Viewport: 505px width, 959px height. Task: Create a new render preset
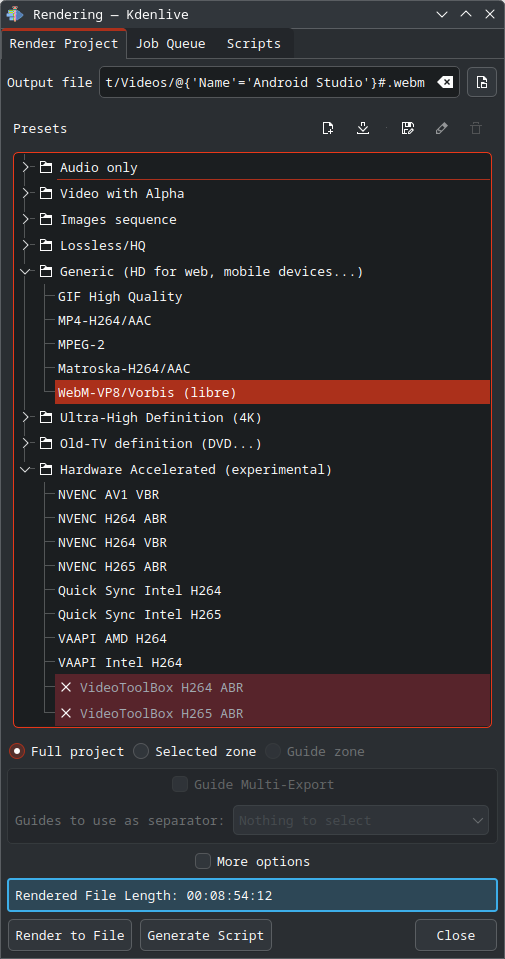click(328, 128)
